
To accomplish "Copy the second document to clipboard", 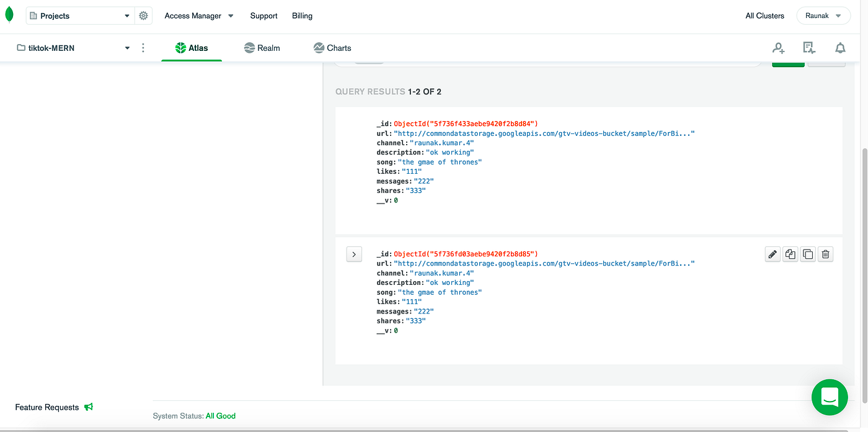I will tap(807, 254).
